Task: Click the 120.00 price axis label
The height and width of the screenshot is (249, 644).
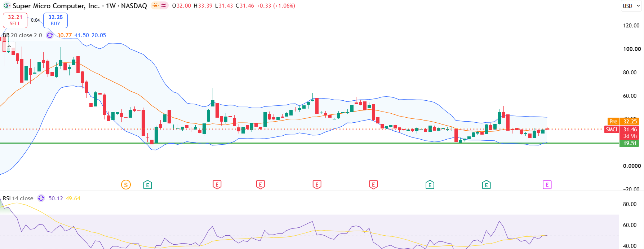Action: (631, 26)
